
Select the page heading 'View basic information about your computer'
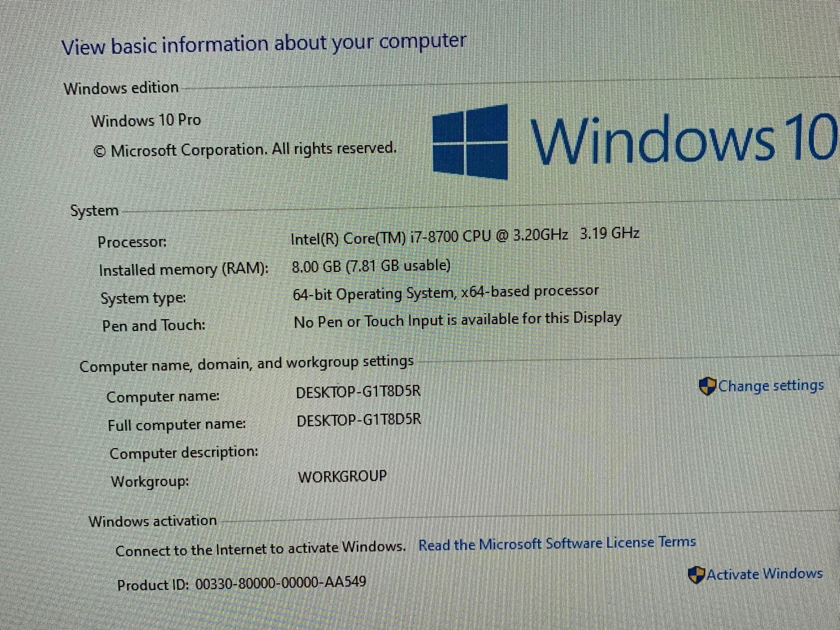pyautogui.click(x=264, y=44)
